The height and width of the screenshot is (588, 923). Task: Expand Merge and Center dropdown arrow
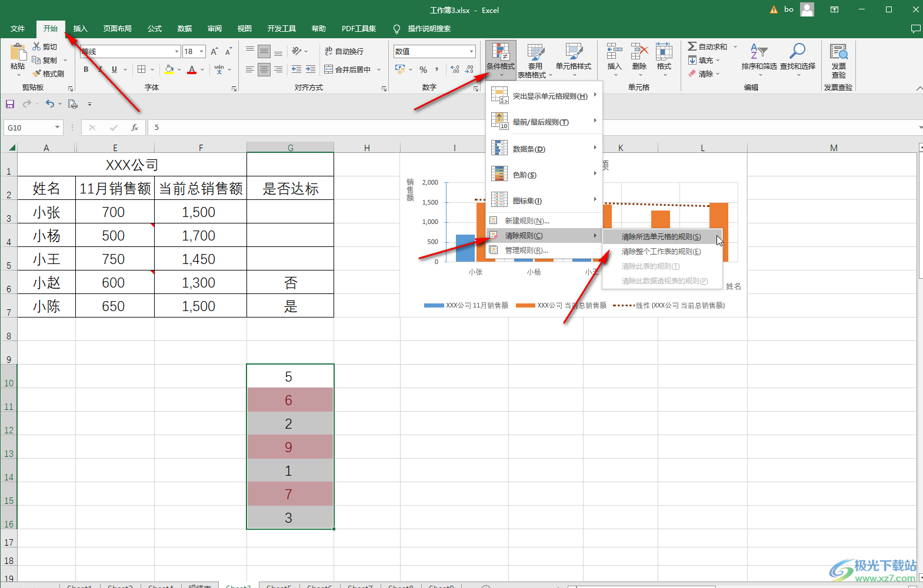click(378, 69)
